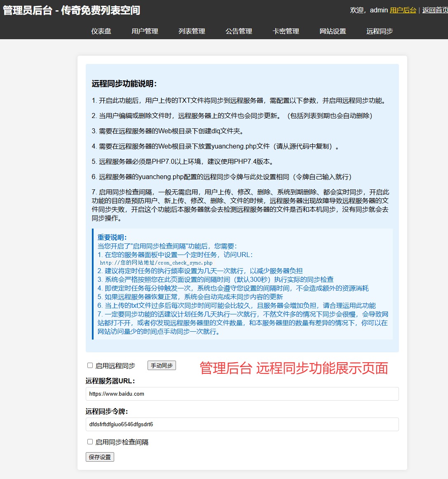Click the cron_check_sync.php URL text

156,263
